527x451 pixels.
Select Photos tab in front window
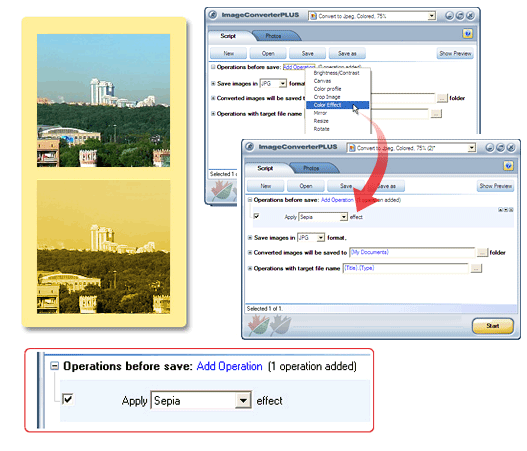point(311,168)
